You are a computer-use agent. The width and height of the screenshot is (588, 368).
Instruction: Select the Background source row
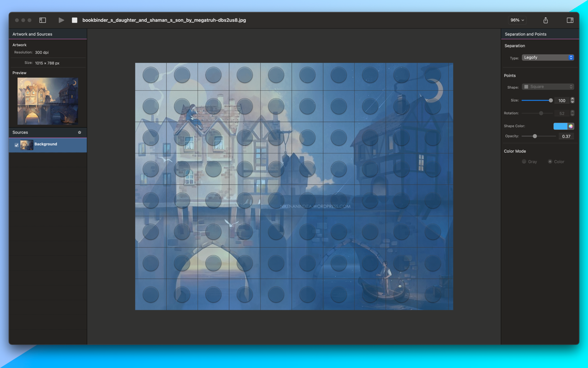(x=48, y=145)
